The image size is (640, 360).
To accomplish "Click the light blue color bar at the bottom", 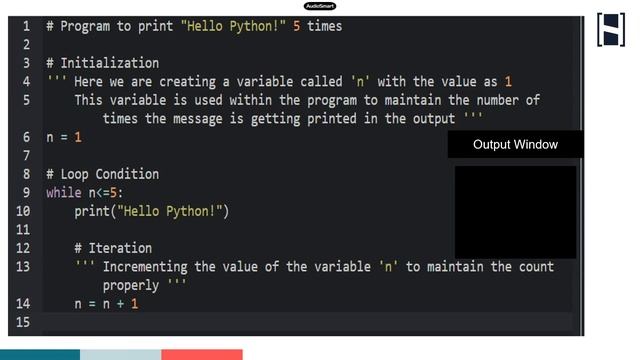I will (120, 354).
